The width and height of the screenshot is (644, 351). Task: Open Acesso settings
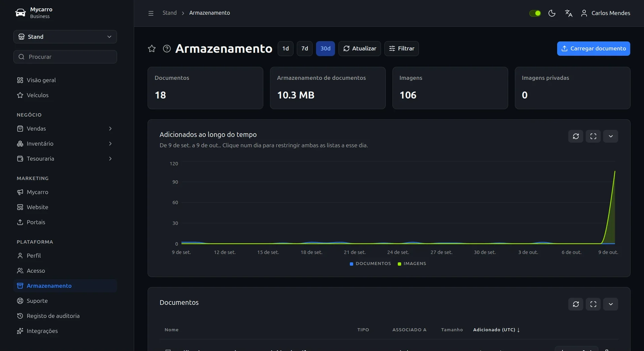pyautogui.click(x=65, y=271)
